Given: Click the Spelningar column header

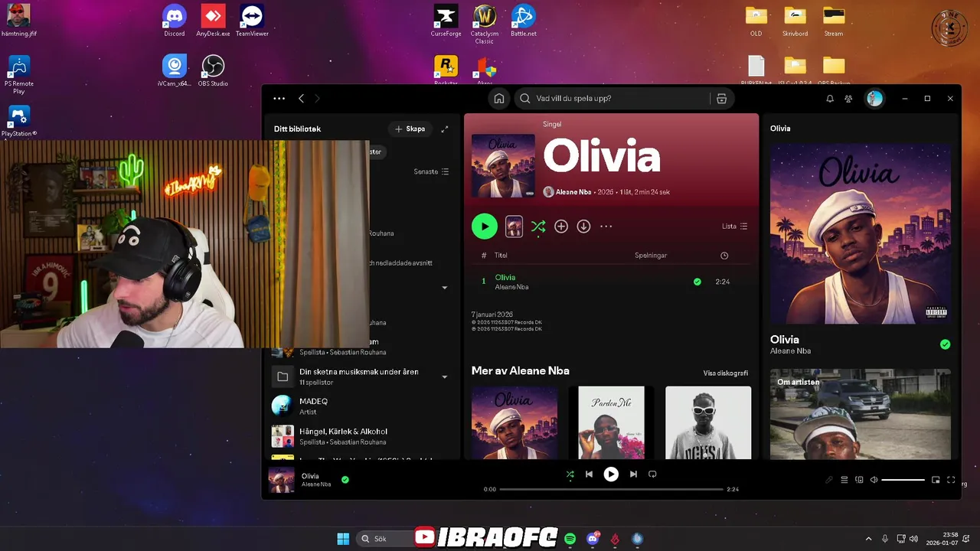Looking at the screenshot, I should point(651,256).
